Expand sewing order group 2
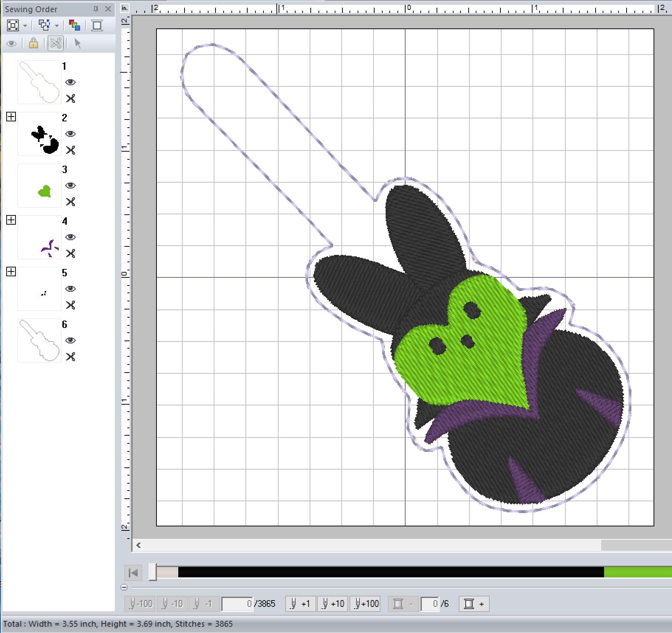 pos(11,117)
